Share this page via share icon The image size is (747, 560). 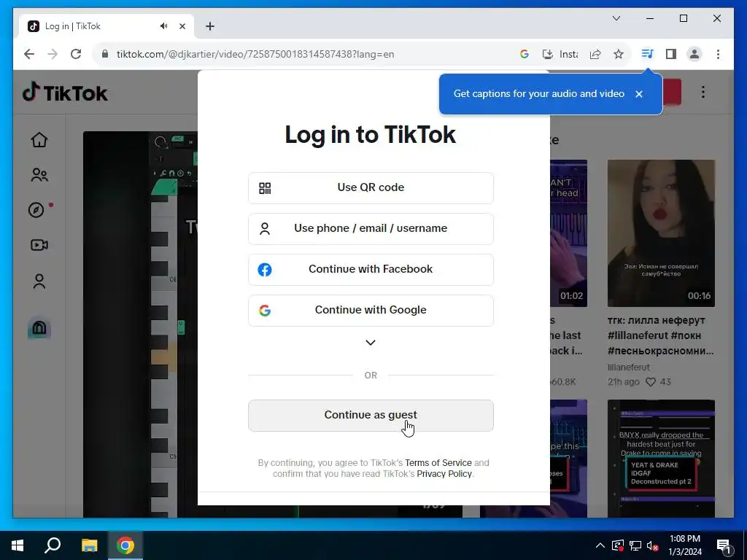point(595,54)
